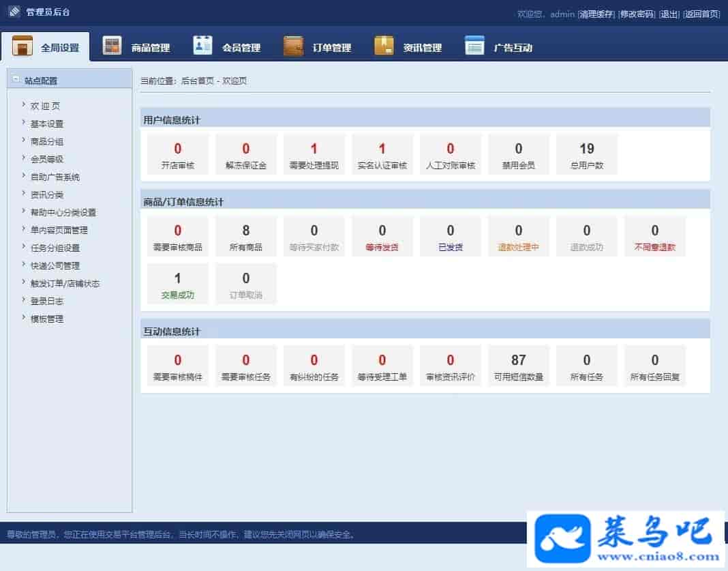Click the 实名认证审核 stat card
Viewport: 728px width, 571px height.
point(382,155)
